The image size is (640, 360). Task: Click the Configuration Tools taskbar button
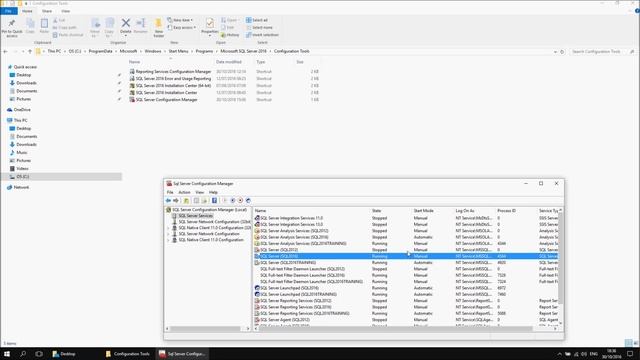click(x=128, y=354)
